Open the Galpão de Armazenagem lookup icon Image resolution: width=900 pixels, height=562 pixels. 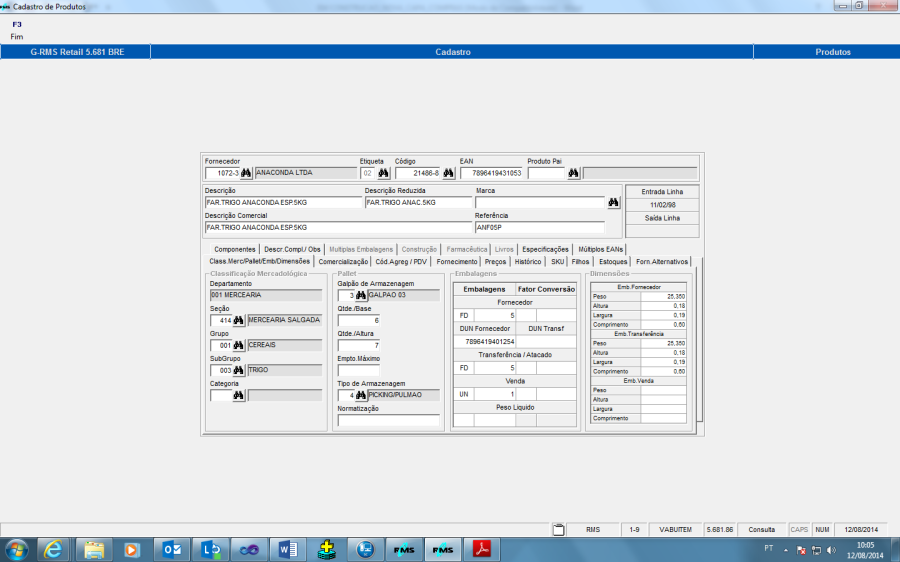(x=360, y=295)
